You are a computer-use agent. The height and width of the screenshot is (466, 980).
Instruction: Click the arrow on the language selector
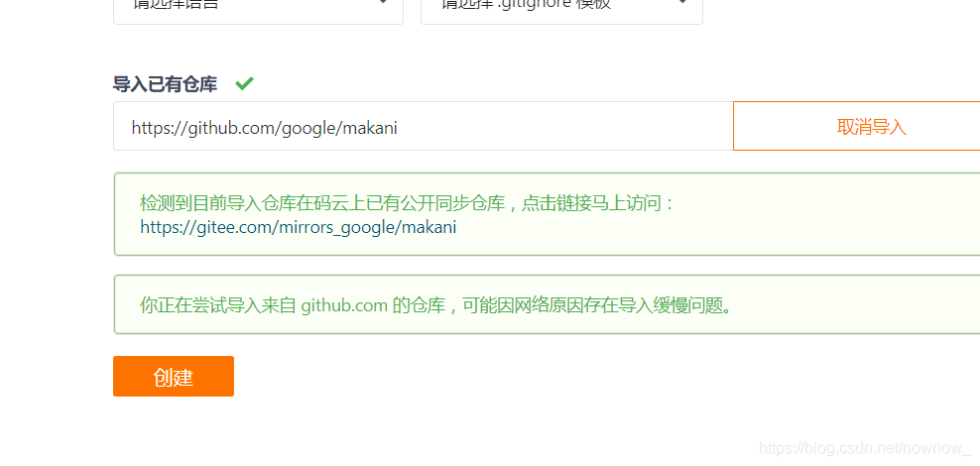tap(383, 3)
